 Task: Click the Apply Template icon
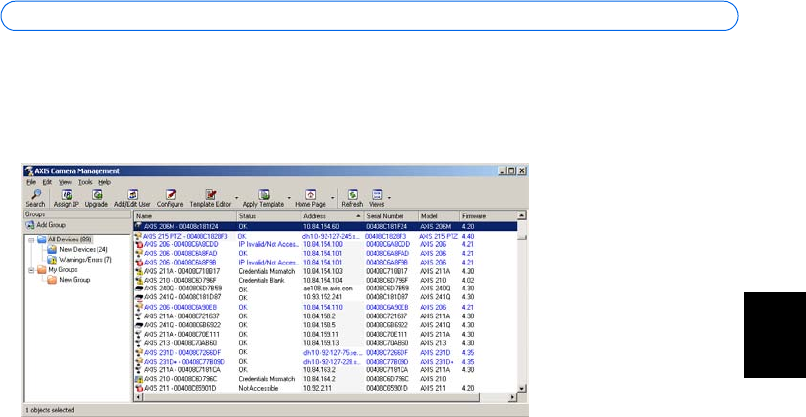(x=263, y=196)
